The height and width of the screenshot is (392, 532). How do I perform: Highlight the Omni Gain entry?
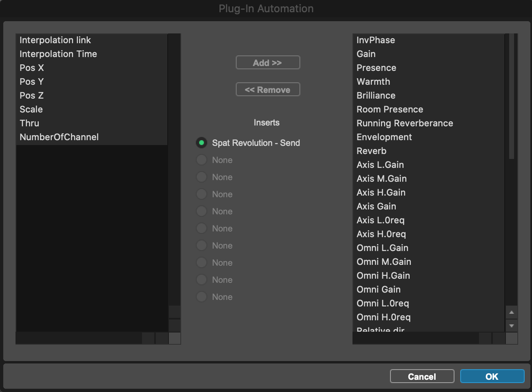(x=378, y=289)
